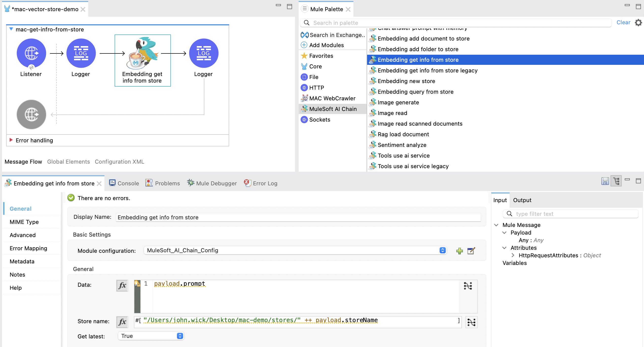Open the Error Mapping properties section

click(x=28, y=248)
